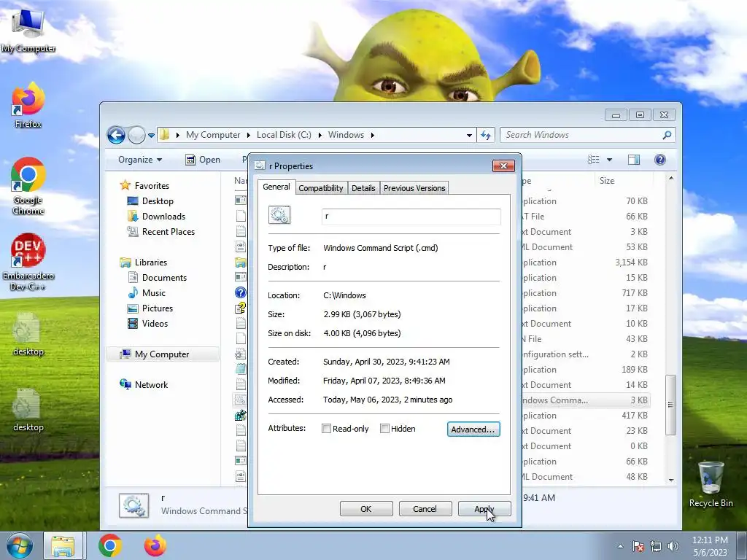Toggle the preview pane icon
Screen dimensions: 747x560
click(634, 160)
